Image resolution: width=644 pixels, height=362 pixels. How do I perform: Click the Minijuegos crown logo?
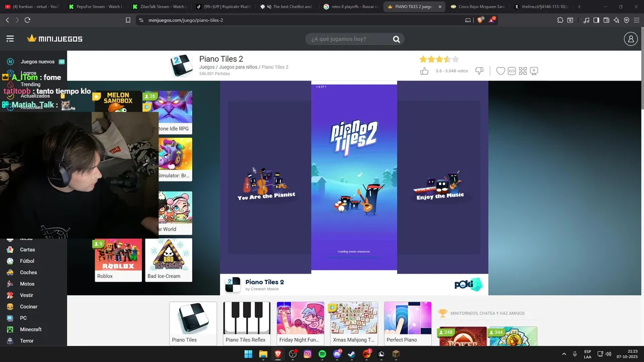point(54,39)
